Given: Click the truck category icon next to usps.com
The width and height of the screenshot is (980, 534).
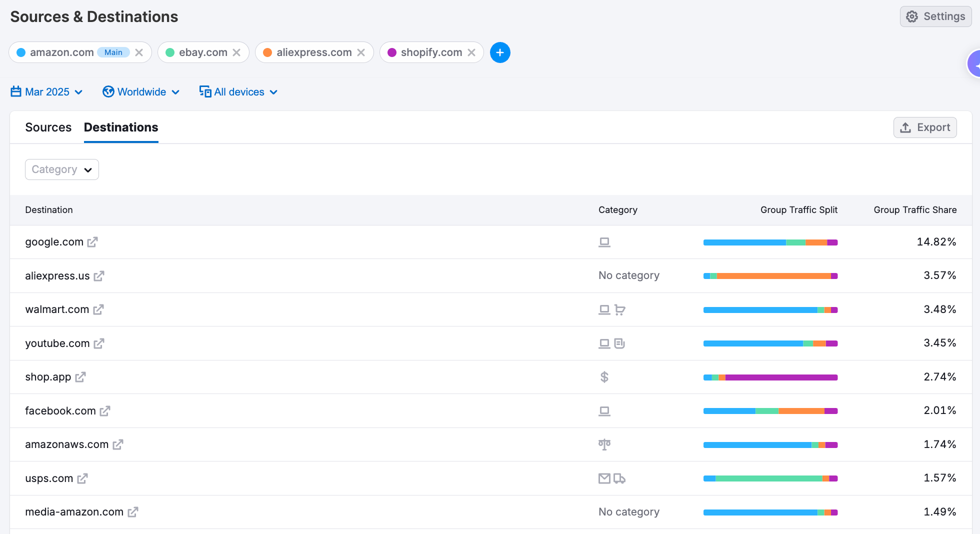Looking at the screenshot, I should [620, 478].
